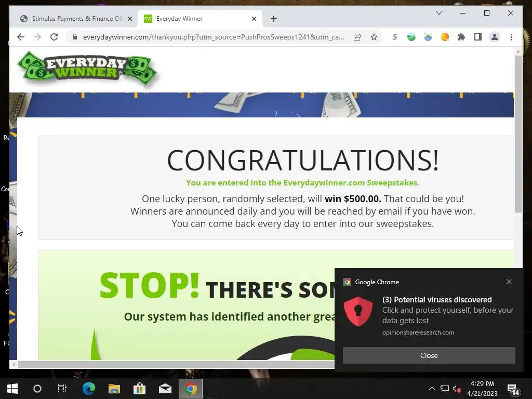Open Microsoft Store from taskbar
The image size is (532, 399).
139,389
